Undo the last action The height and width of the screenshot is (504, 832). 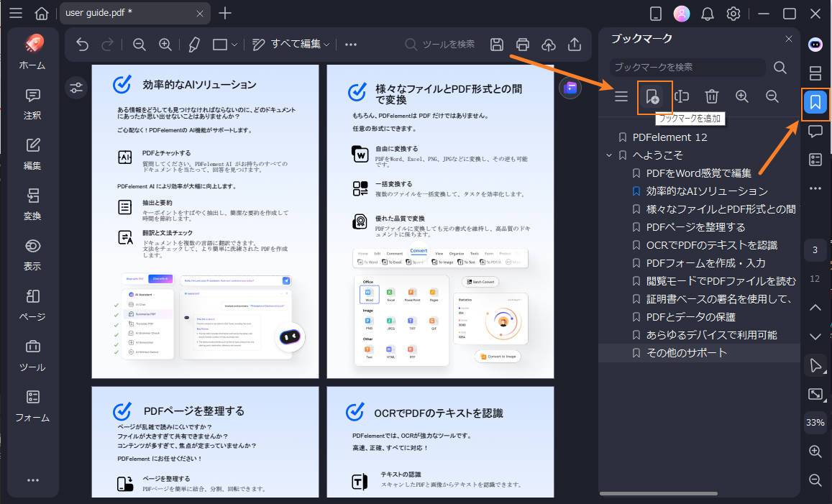tap(82, 44)
